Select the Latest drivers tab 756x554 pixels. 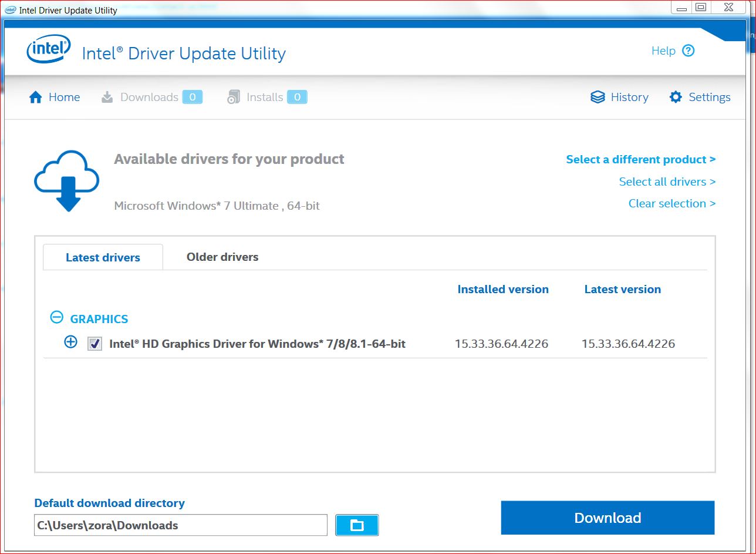tap(103, 257)
